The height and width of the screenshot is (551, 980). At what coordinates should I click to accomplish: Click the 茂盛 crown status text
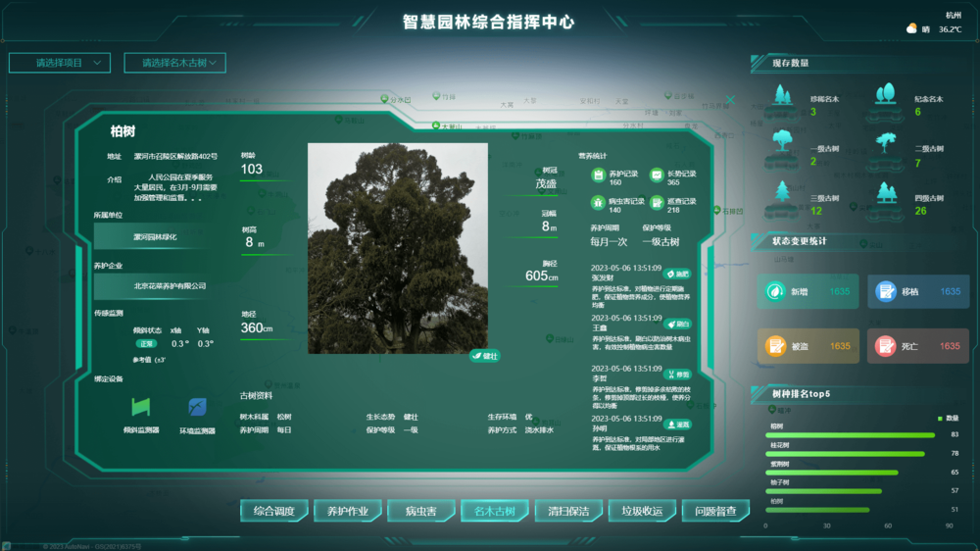click(x=546, y=184)
